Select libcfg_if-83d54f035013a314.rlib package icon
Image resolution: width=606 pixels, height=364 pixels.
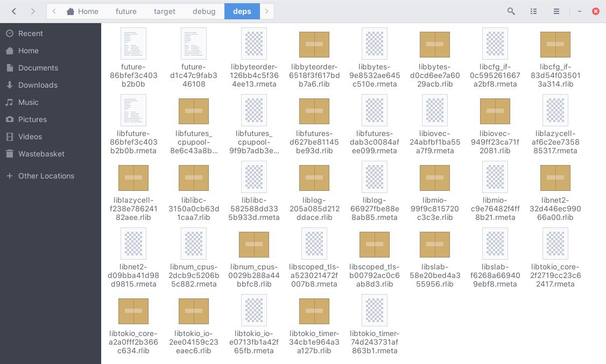[555, 45]
